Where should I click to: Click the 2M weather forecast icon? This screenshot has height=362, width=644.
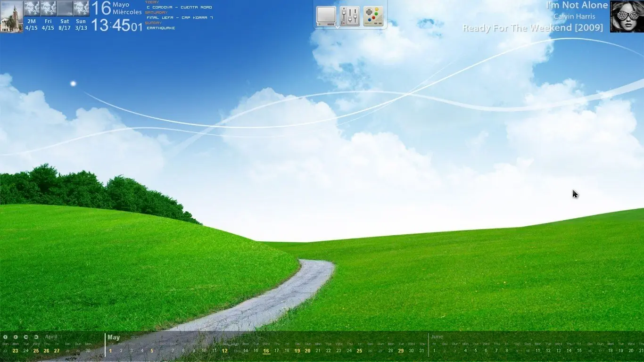click(x=32, y=8)
